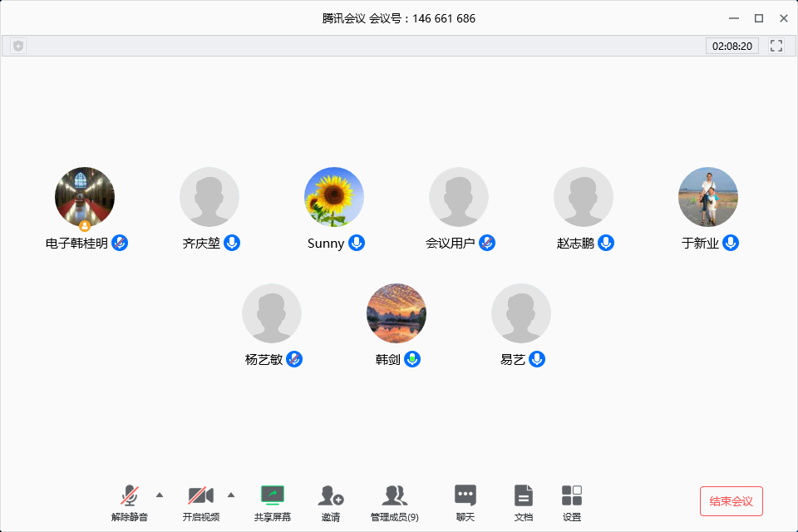Expand the audio options arrow
Viewport: 798px width, 532px height.
[160, 495]
